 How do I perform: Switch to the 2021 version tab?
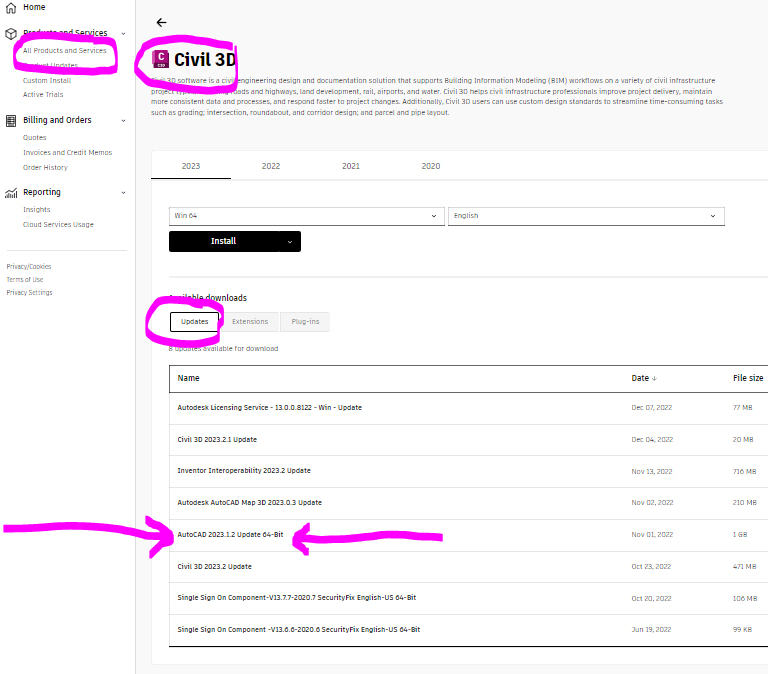pyautogui.click(x=351, y=166)
